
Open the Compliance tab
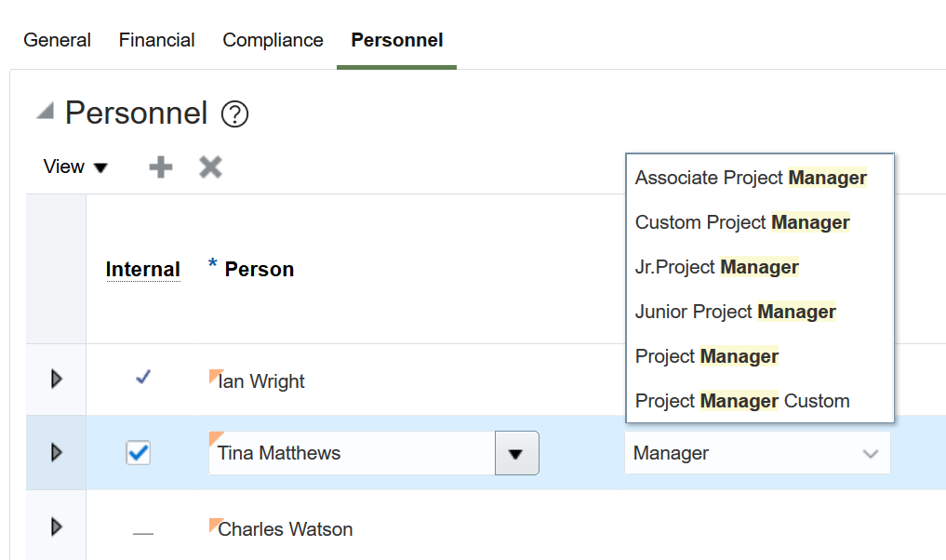tap(273, 40)
